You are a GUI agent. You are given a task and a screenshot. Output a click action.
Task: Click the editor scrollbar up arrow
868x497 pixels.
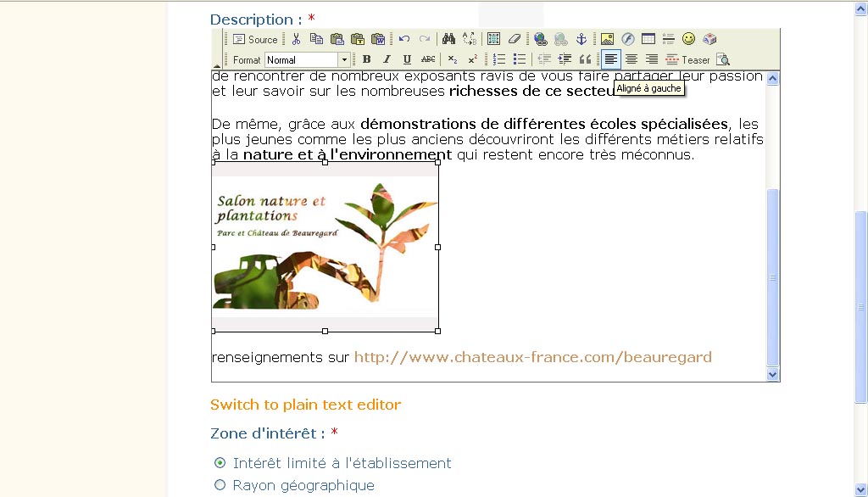(773, 78)
